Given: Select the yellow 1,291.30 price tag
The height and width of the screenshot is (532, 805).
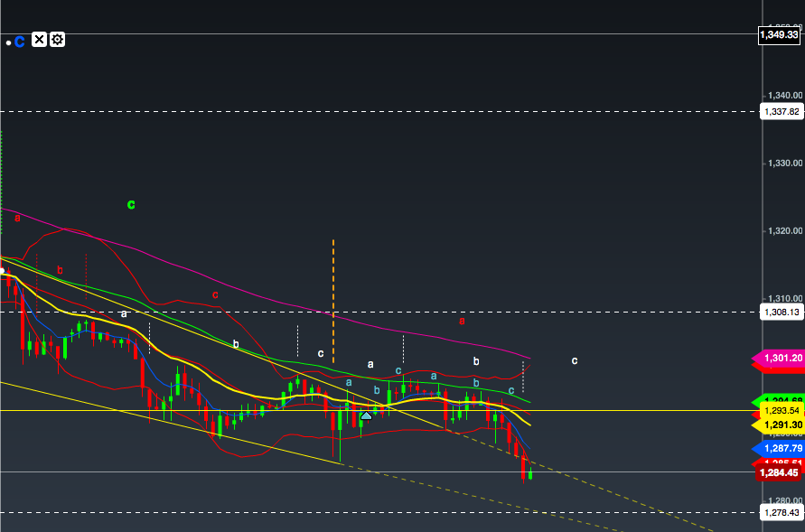Looking at the screenshot, I should (x=780, y=425).
